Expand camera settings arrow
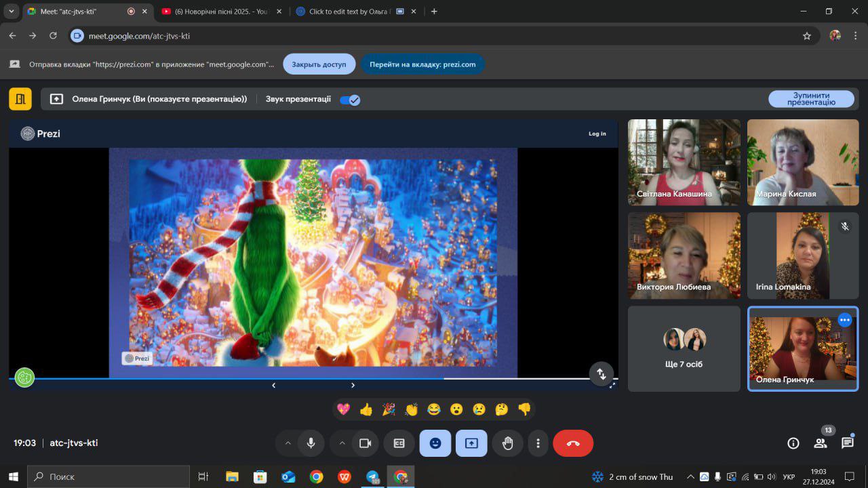The image size is (868, 488). pos(342,443)
